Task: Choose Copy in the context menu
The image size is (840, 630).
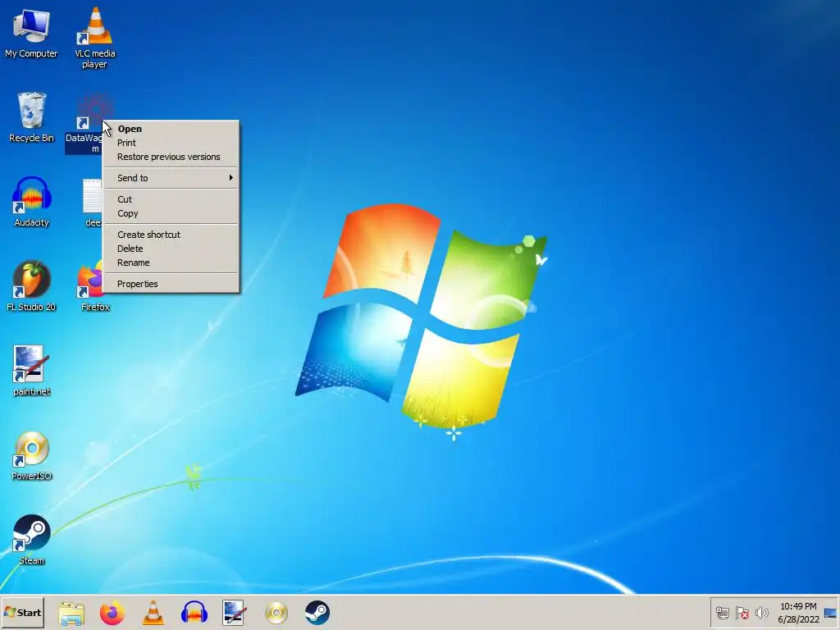Action: coord(171,213)
